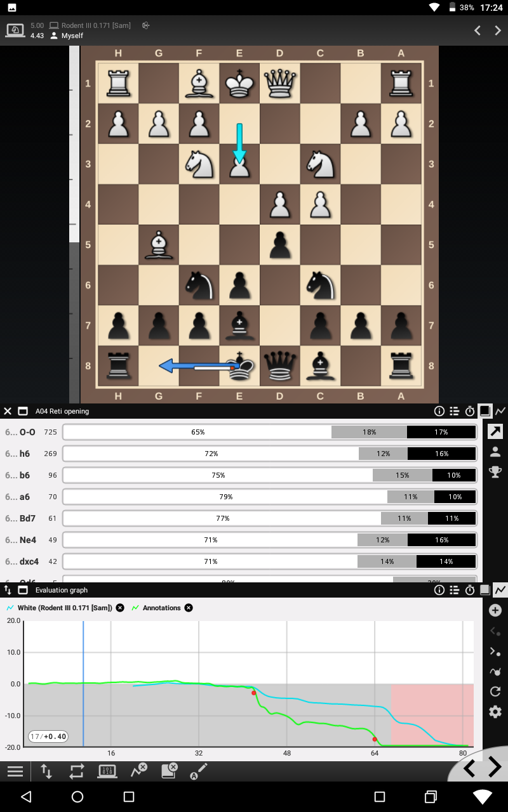Open the settings gear in the right sidebar

coord(495,712)
